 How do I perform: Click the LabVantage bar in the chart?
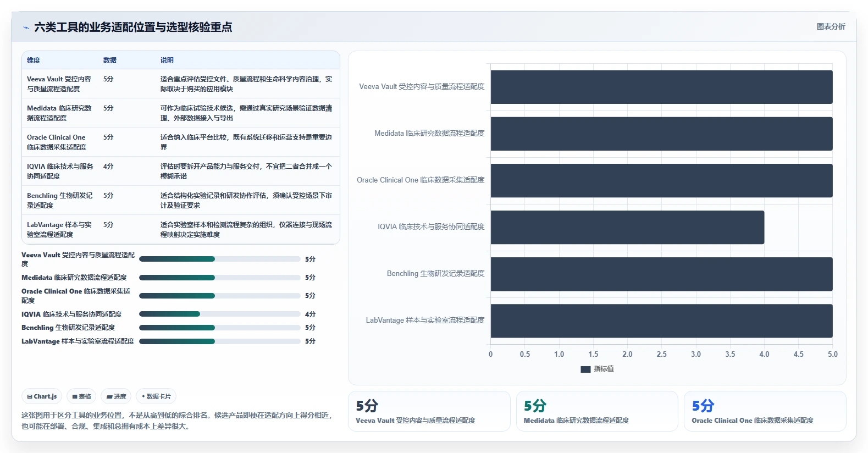[x=662, y=321]
